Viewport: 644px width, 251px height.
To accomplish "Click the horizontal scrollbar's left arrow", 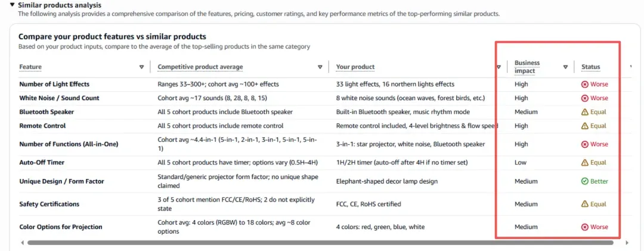I will tap(22, 243).
